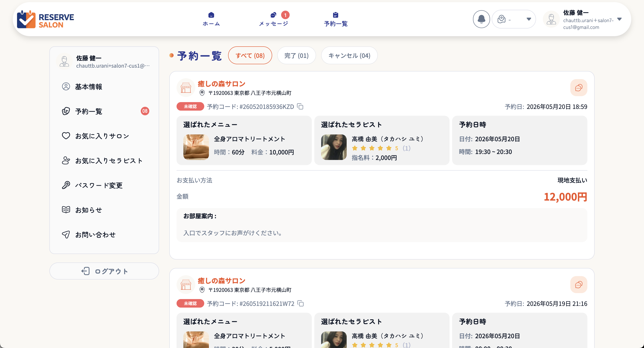Open メッセージ with unread badge
This screenshot has height=348, width=644.
tap(273, 19)
